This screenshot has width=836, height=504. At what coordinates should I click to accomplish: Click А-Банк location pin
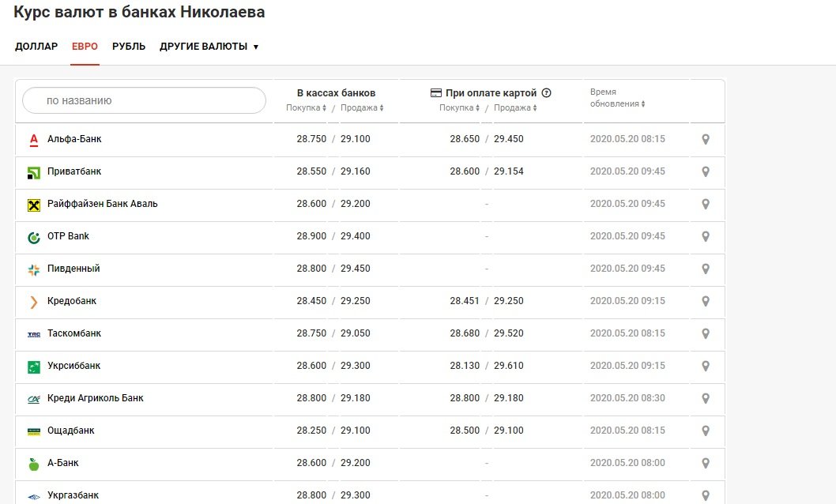[x=706, y=464]
